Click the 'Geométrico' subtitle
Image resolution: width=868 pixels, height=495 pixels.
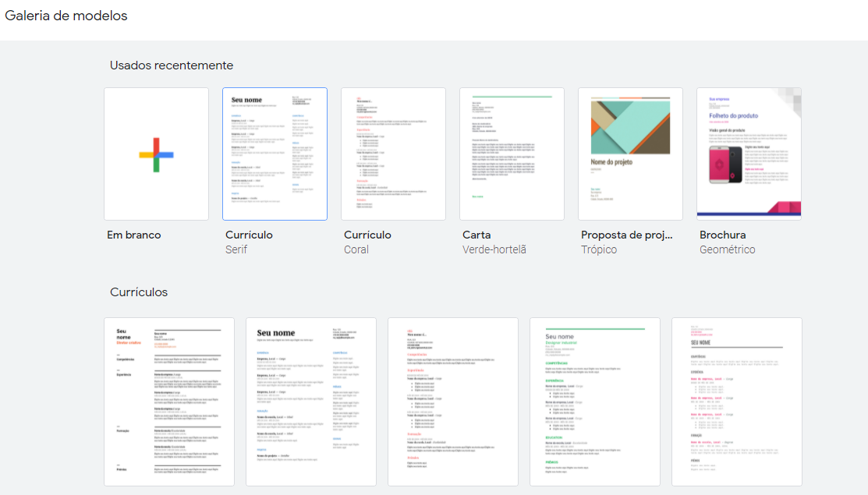(728, 249)
